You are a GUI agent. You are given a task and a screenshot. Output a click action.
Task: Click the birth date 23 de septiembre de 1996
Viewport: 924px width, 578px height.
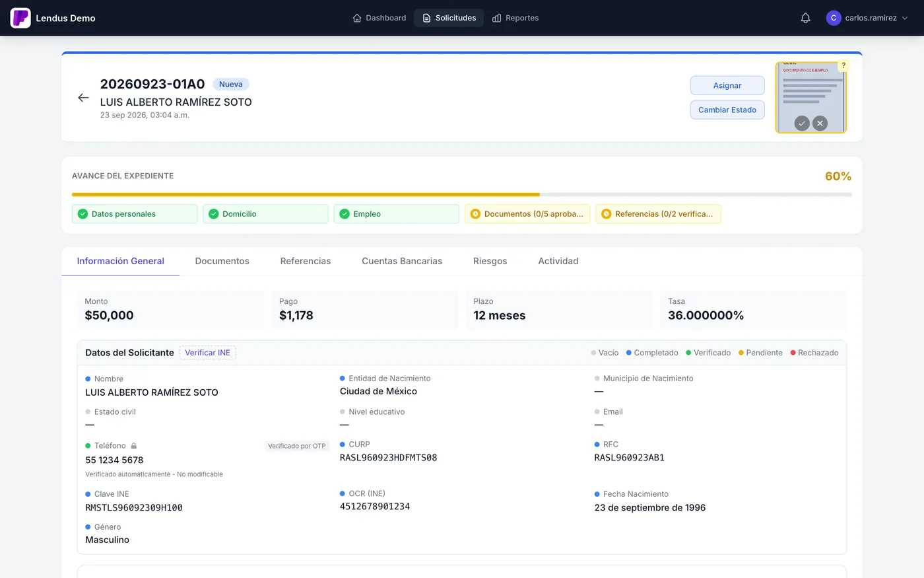click(650, 508)
